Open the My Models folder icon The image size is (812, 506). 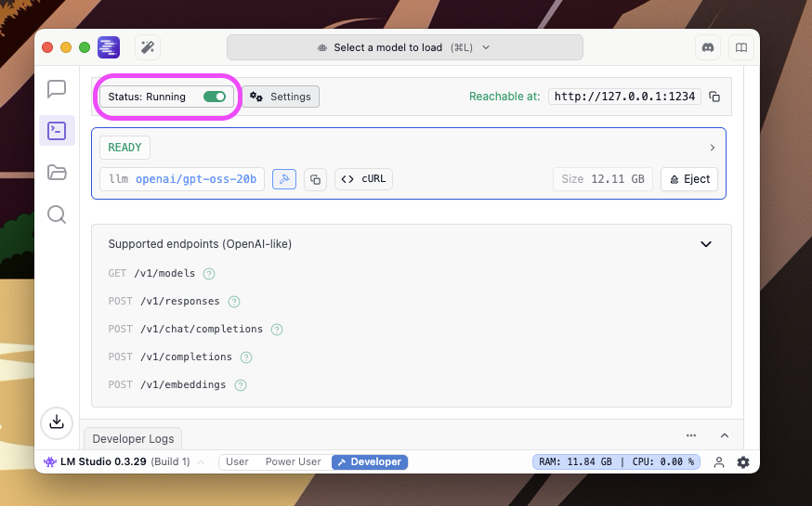coord(57,172)
